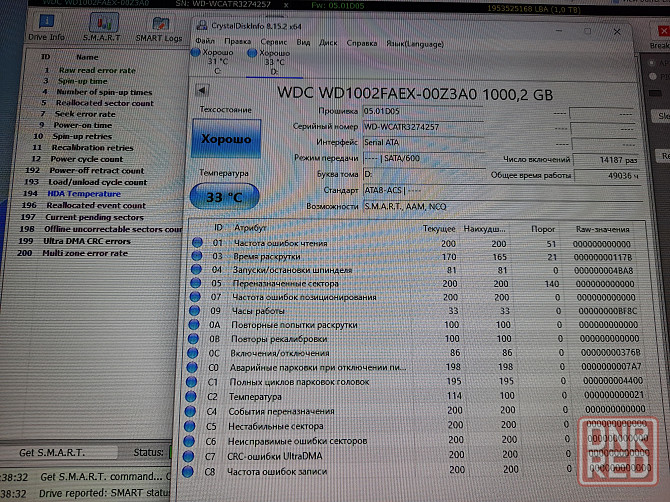Click the status circle for attribute 04
Viewport: 670px width, 502px height.
(x=196, y=270)
